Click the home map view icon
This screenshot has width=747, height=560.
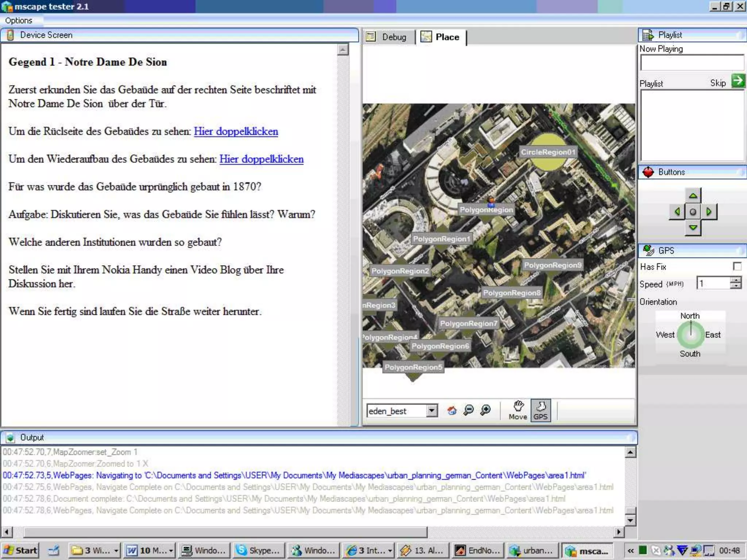(x=452, y=411)
